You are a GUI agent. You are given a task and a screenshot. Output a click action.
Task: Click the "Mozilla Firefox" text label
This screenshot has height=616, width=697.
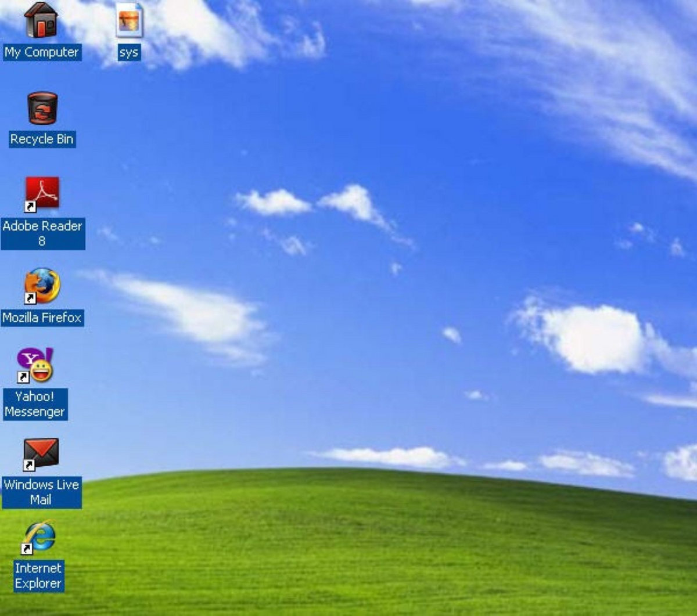click(42, 318)
